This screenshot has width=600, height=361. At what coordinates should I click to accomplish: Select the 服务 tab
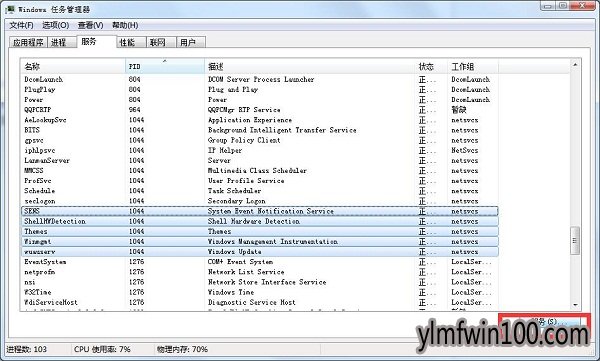pyautogui.click(x=96, y=42)
